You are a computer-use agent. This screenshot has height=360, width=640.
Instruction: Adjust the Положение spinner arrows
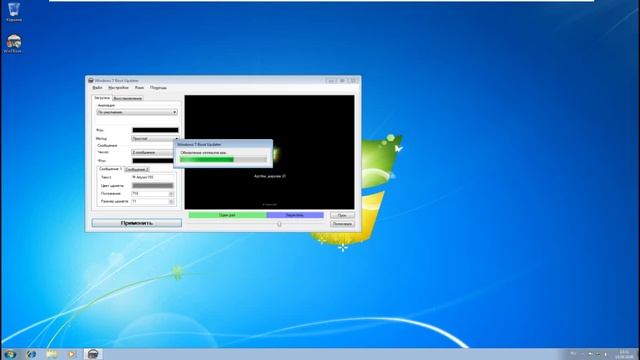point(171,193)
